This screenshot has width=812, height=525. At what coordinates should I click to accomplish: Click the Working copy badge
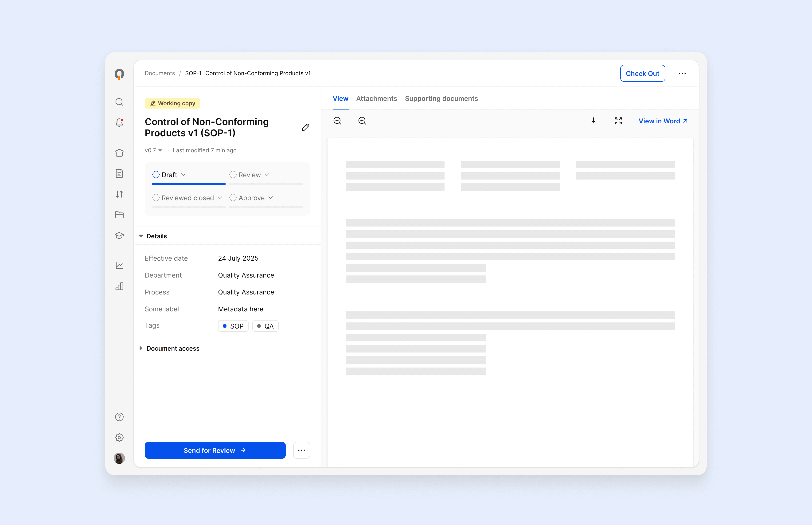click(172, 103)
